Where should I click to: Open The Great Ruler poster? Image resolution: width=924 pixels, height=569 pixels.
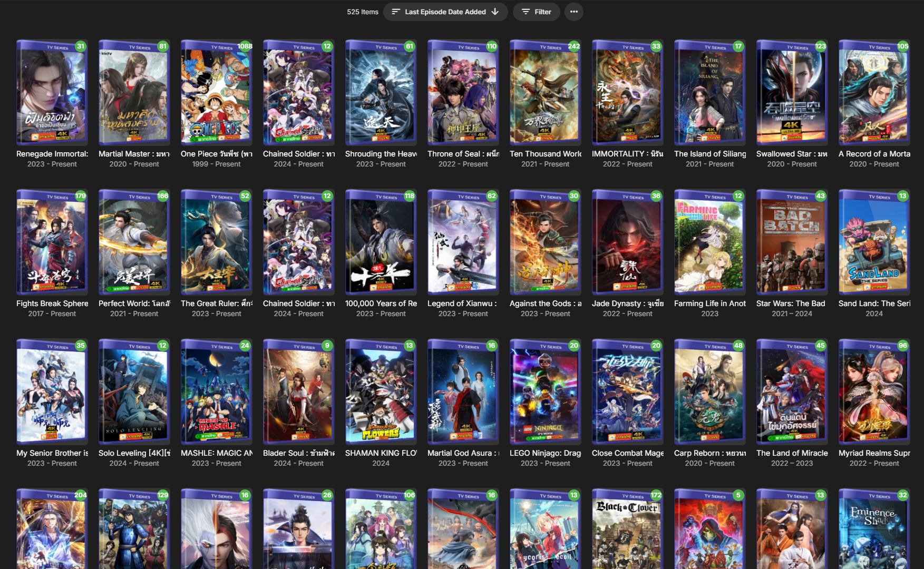[216, 242]
